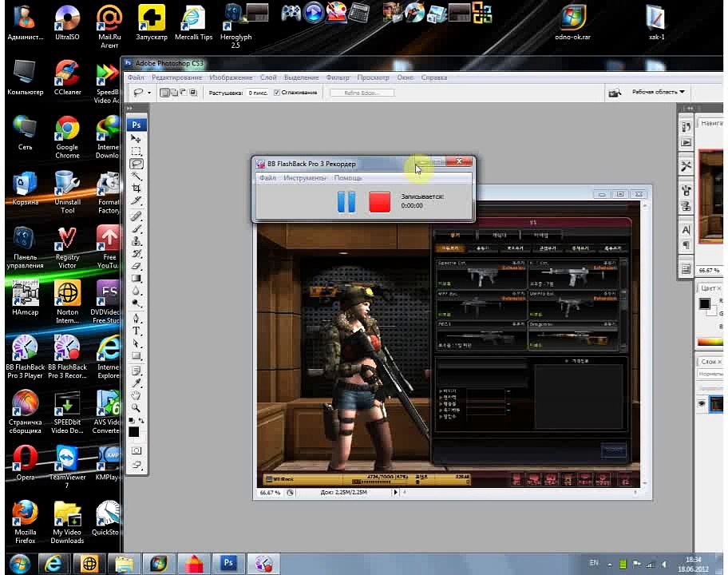Viewport: 728px width, 575px height.
Task: Select the Rectangular Marquee tool
Action: pos(136,151)
